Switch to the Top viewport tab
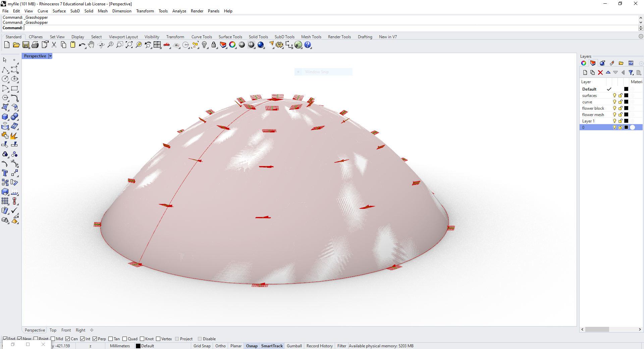 click(x=53, y=330)
